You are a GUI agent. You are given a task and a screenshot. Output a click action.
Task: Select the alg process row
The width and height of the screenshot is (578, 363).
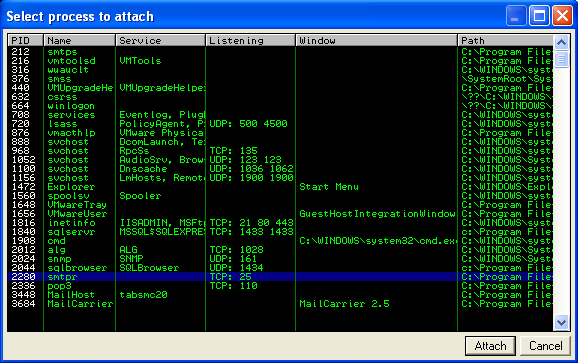tap(280, 250)
